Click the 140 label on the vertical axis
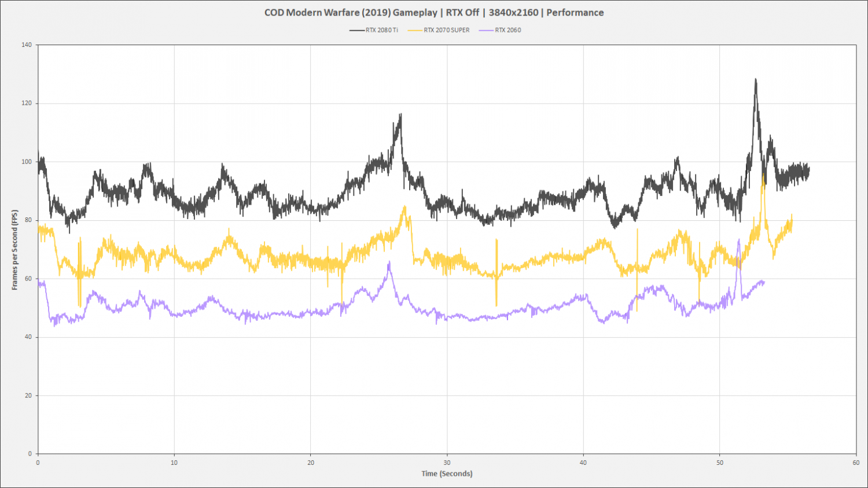 coord(27,45)
